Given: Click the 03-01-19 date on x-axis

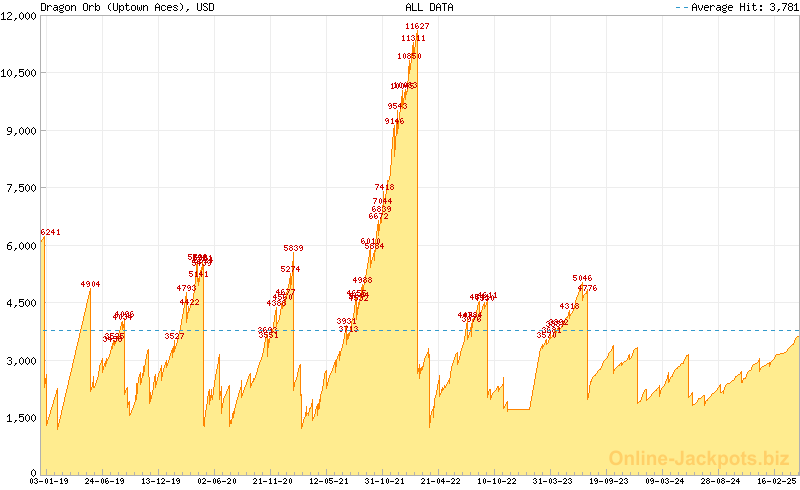Looking at the screenshot, I should [x=50, y=481].
